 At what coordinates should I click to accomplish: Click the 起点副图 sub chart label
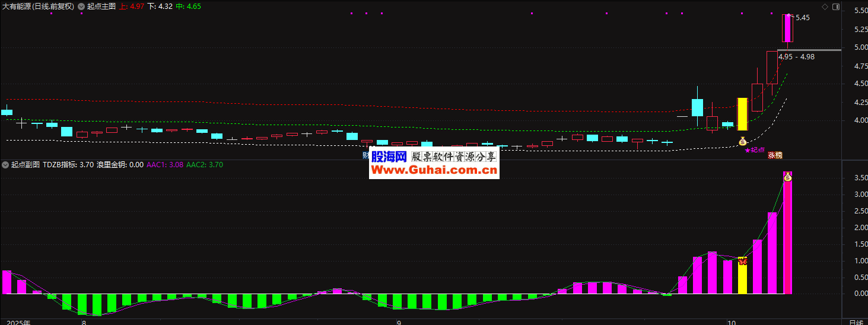click(x=26, y=165)
